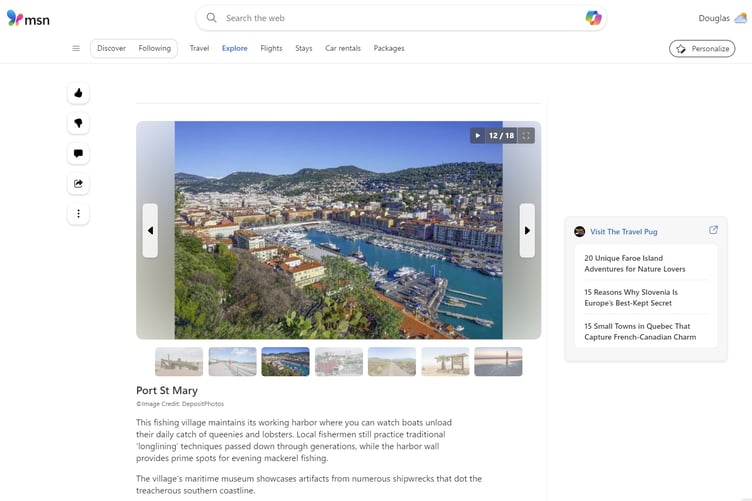Go to the Flights section
Viewport: 752px width, 501px height.
271,48
